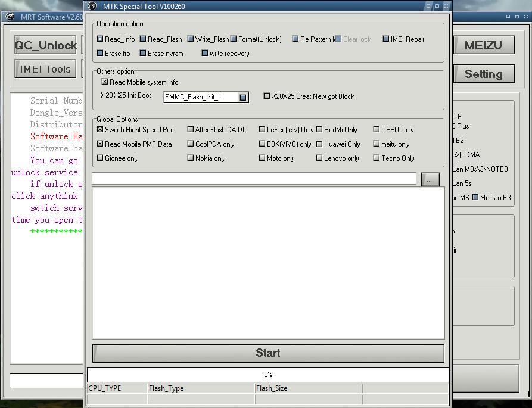Select the IMEI Repair option
This screenshot has width=532, height=408.
(x=404, y=39)
